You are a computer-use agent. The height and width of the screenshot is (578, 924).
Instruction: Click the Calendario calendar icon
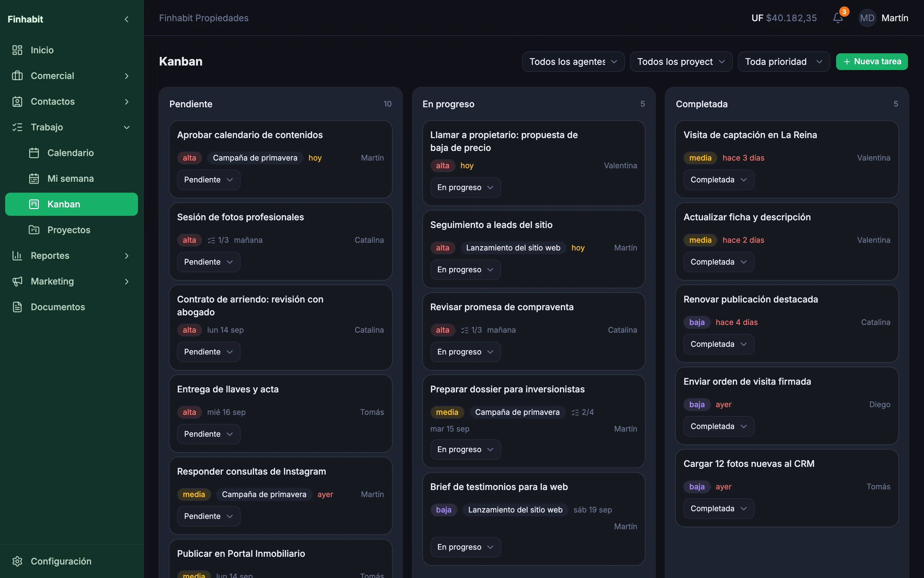click(x=34, y=153)
